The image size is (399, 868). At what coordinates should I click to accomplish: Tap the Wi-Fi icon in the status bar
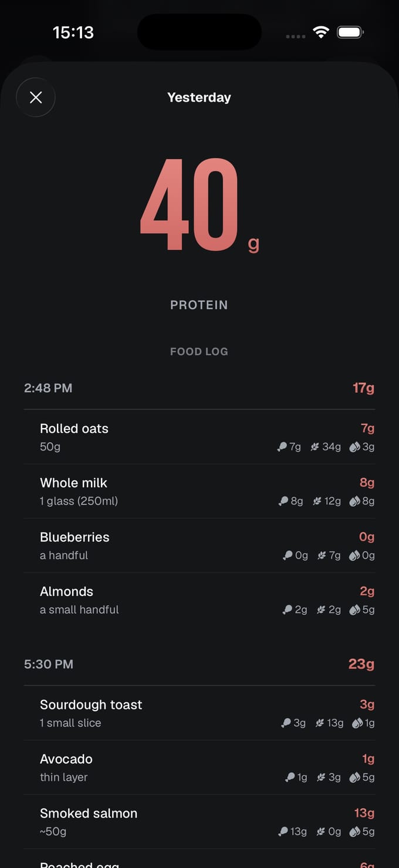320,32
